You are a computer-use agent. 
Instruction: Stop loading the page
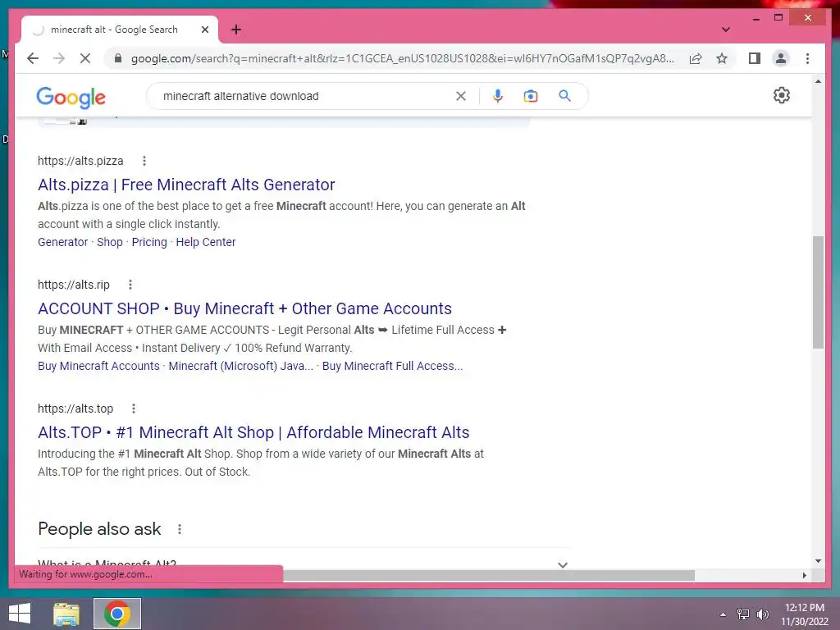click(x=85, y=58)
